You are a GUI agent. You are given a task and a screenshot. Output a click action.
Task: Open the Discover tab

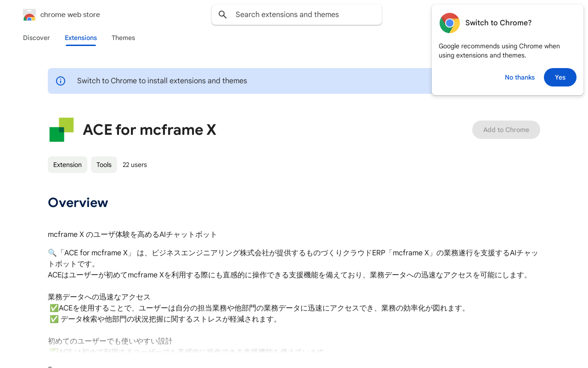click(36, 38)
